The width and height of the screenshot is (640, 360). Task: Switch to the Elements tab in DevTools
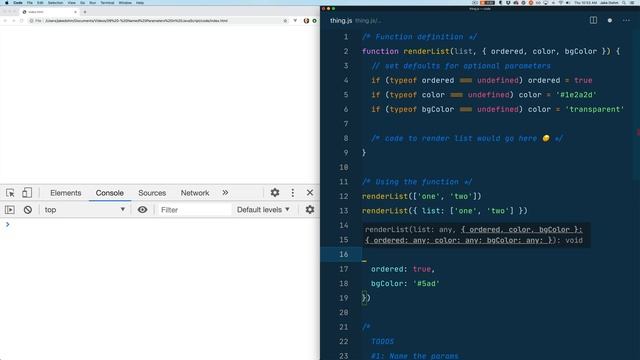coord(66,193)
